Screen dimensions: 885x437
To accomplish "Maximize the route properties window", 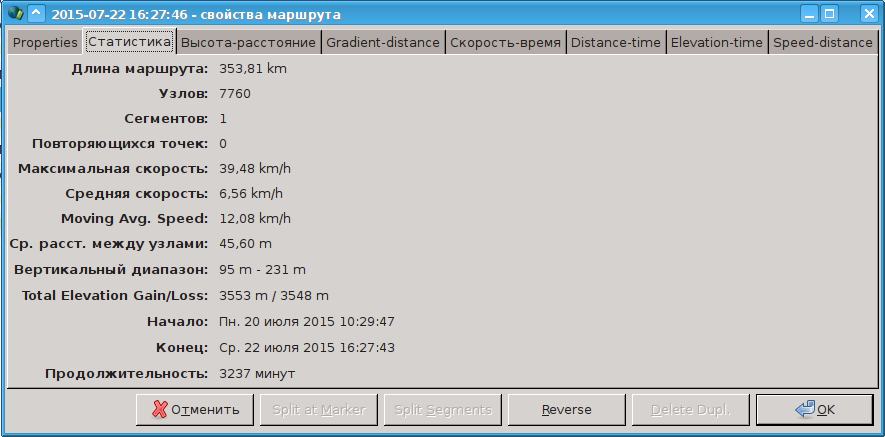I will (829, 14).
